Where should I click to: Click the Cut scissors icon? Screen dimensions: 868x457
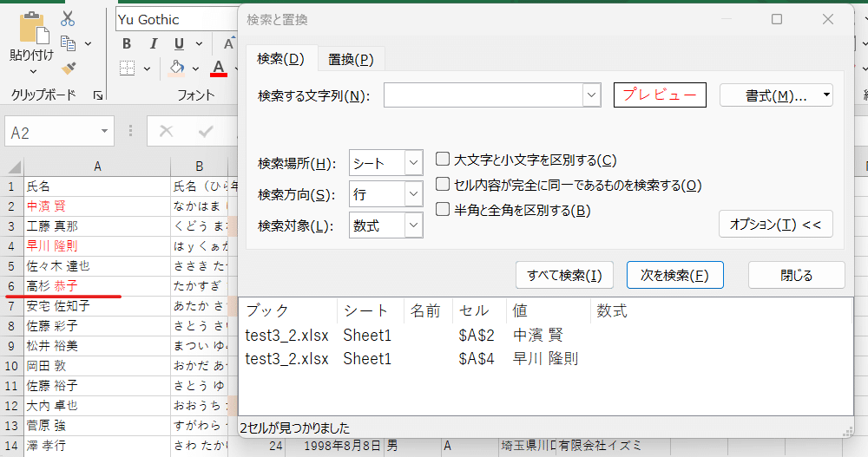pos(68,18)
